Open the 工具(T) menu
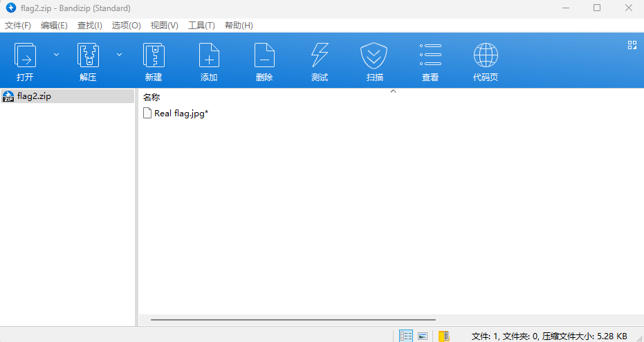 (x=201, y=26)
